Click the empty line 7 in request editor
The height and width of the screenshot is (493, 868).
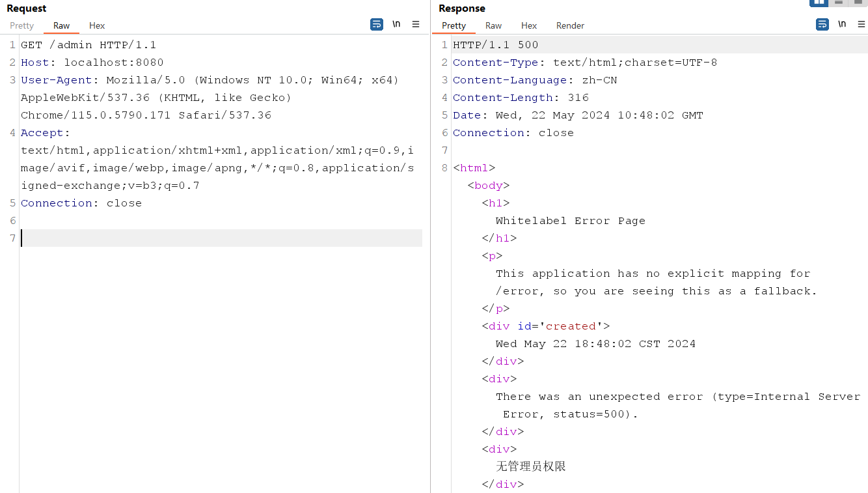[x=221, y=238]
